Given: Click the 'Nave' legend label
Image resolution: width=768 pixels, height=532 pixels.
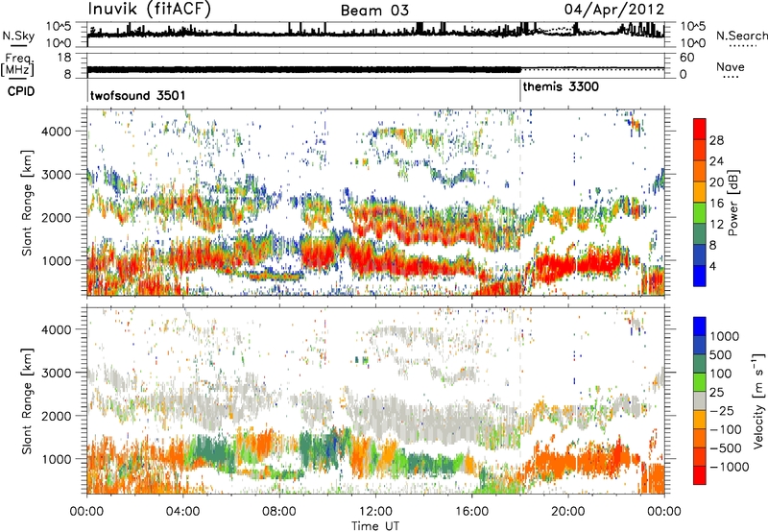Looking at the screenshot, I should point(731,67).
